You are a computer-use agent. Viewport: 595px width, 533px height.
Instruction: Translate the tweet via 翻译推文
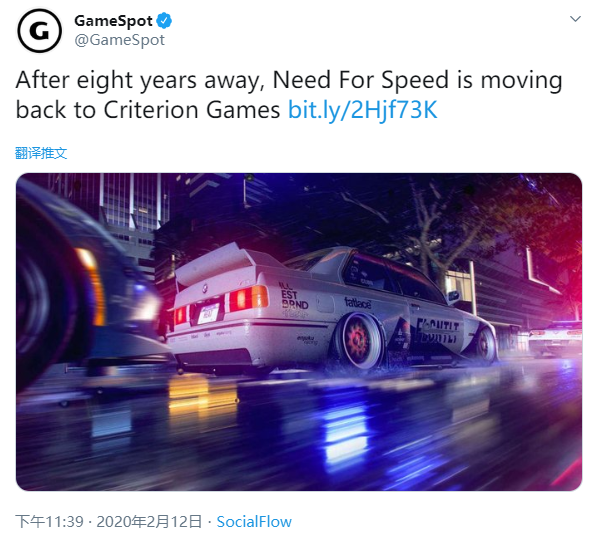(41, 153)
